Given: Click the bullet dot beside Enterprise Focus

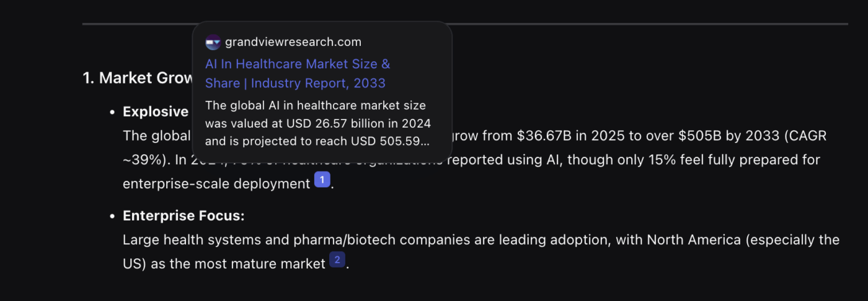Looking at the screenshot, I should point(112,216).
